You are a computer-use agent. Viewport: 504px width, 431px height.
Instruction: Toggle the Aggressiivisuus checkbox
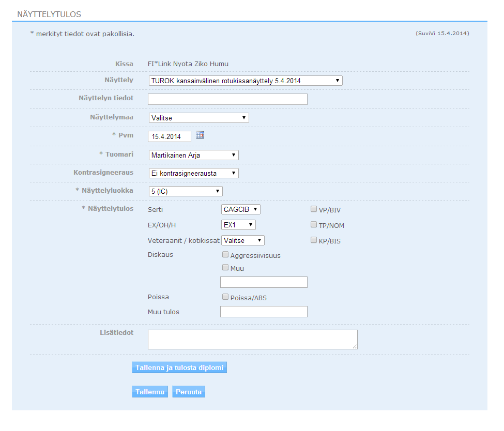coord(225,255)
